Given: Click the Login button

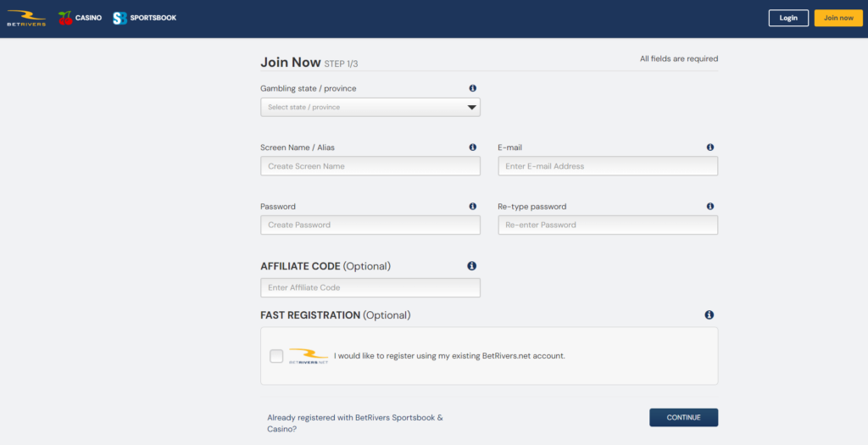Looking at the screenshot, I should coord(788,18).
